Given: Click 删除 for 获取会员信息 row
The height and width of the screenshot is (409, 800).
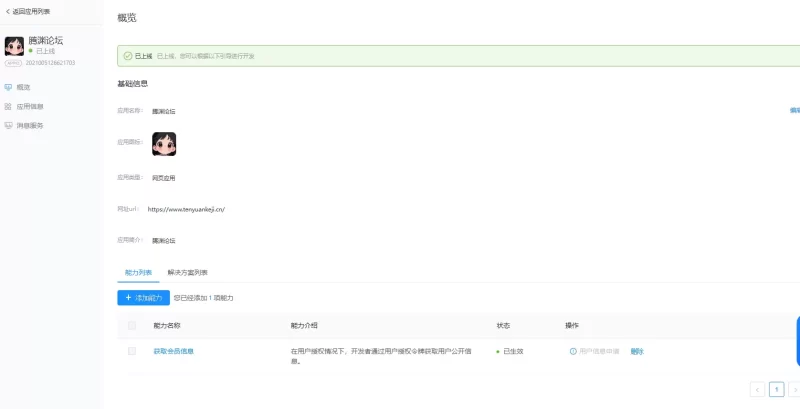Looking at the screenshot, I should coord(637,351).
